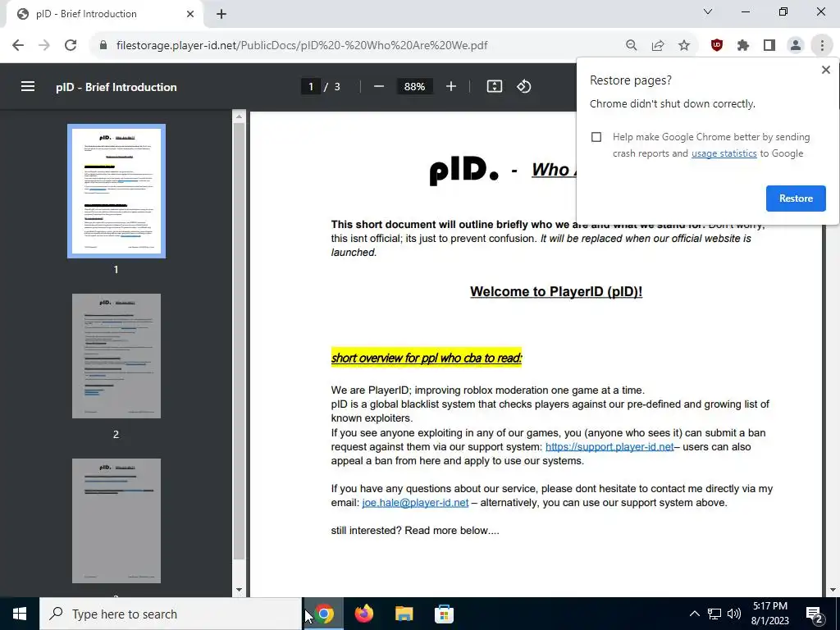Open the browser zoom magnifier icon
Screen dimensions: 840x630
tap(632, 46)
